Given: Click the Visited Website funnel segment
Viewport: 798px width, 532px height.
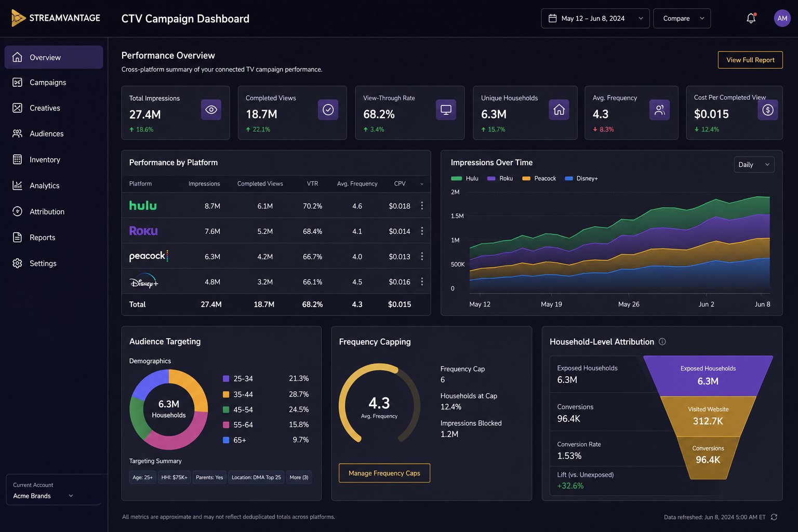Looking at the screenshot, I should point(708,416).
